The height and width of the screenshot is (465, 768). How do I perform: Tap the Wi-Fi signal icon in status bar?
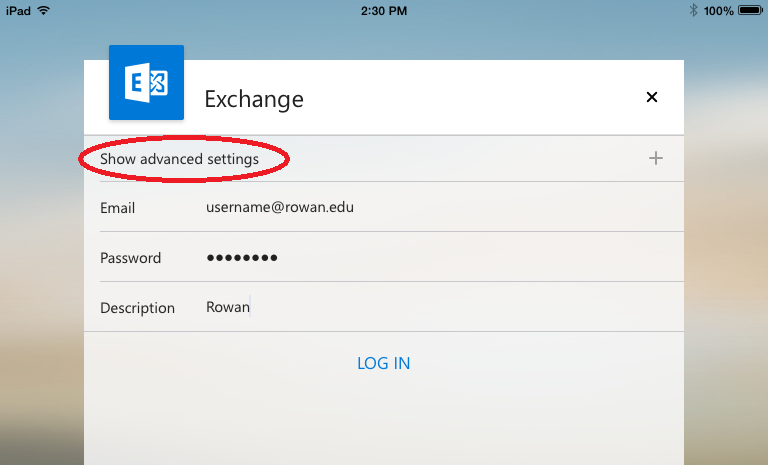pyautogui.click(x=43, y=10)
